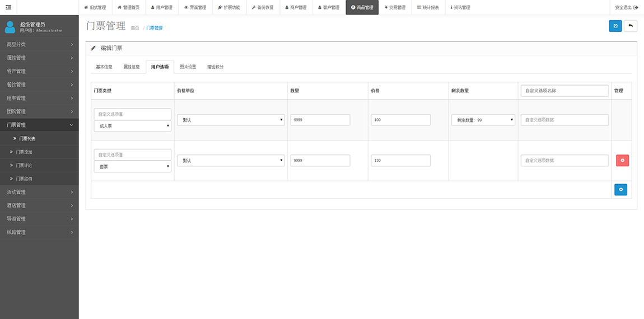
Task: Click the blue save icon button
Action: pyautogui.click(x=615, y=26)
